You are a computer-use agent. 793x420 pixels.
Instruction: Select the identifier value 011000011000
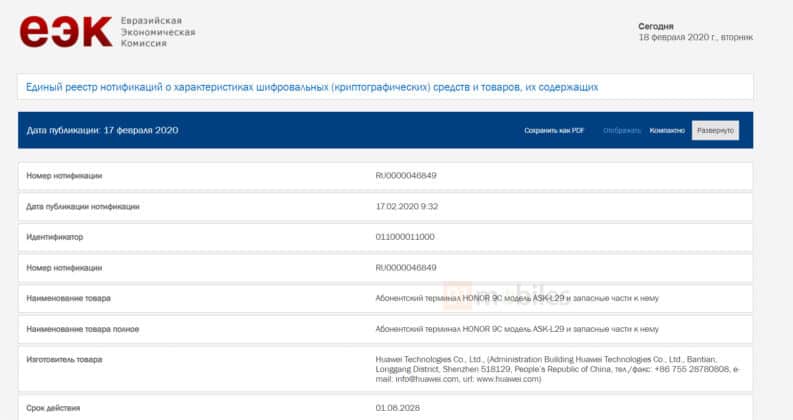[x=405, y=237]
